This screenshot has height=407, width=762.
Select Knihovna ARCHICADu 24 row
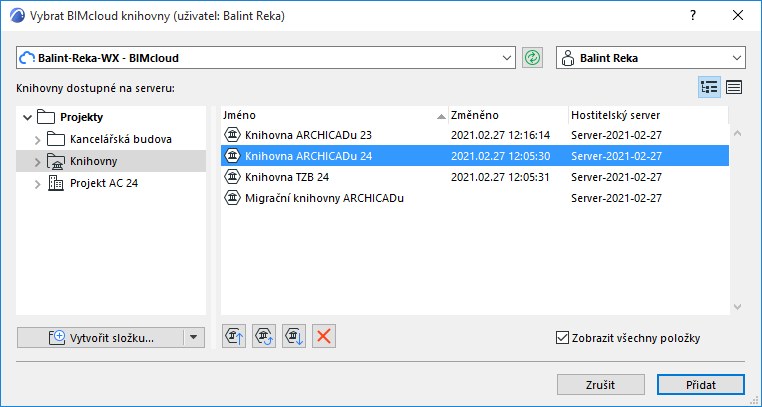475,156
